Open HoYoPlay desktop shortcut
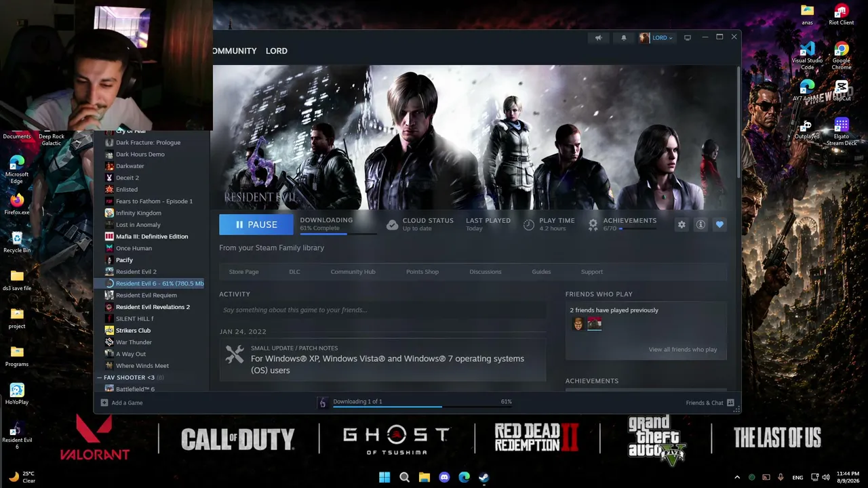 pyautogui.click(x=17, y=394)
